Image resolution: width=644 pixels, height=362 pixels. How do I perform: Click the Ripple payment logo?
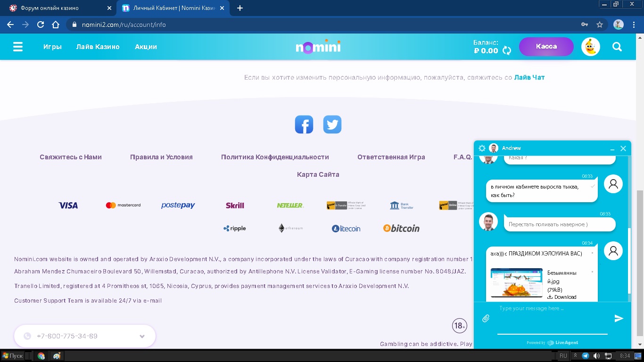coord(235,229)
